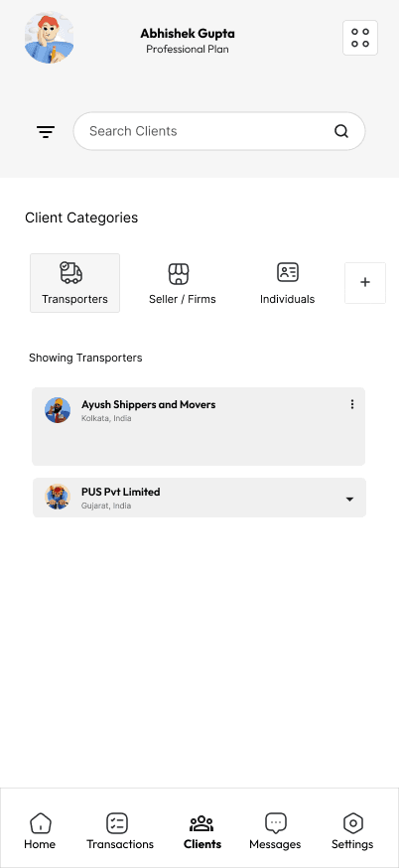This screenshot has width=399, height=868.
Task: Click the Transporters category label
Action: click(x=74, y=300)
